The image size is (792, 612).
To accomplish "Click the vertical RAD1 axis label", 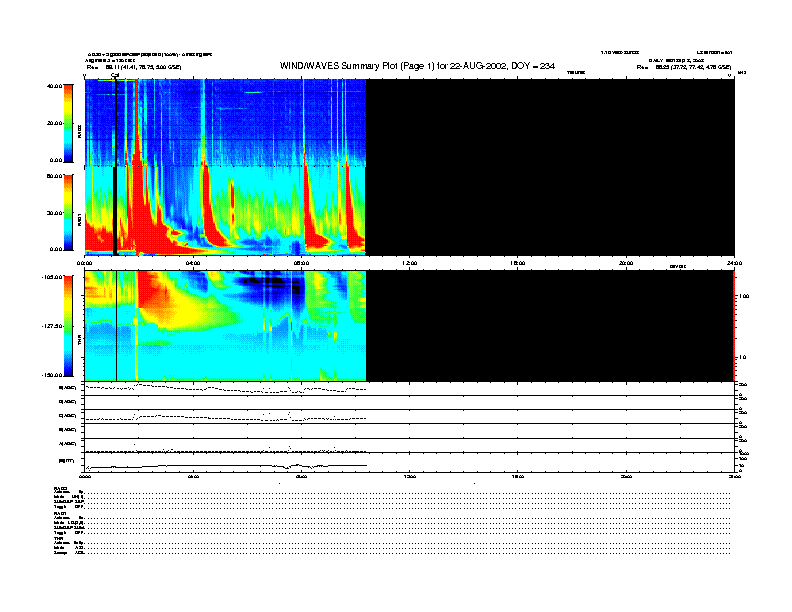I will tap(79, 219).
